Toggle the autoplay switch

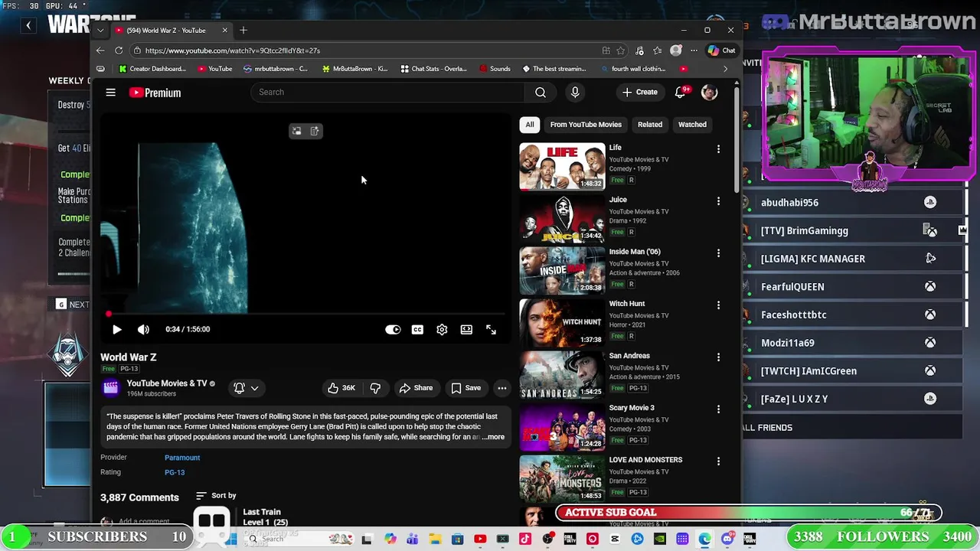(x=393, y=329)
